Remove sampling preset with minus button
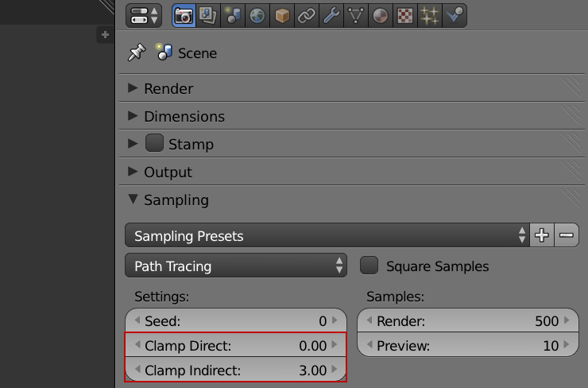 tap(567, 235)
